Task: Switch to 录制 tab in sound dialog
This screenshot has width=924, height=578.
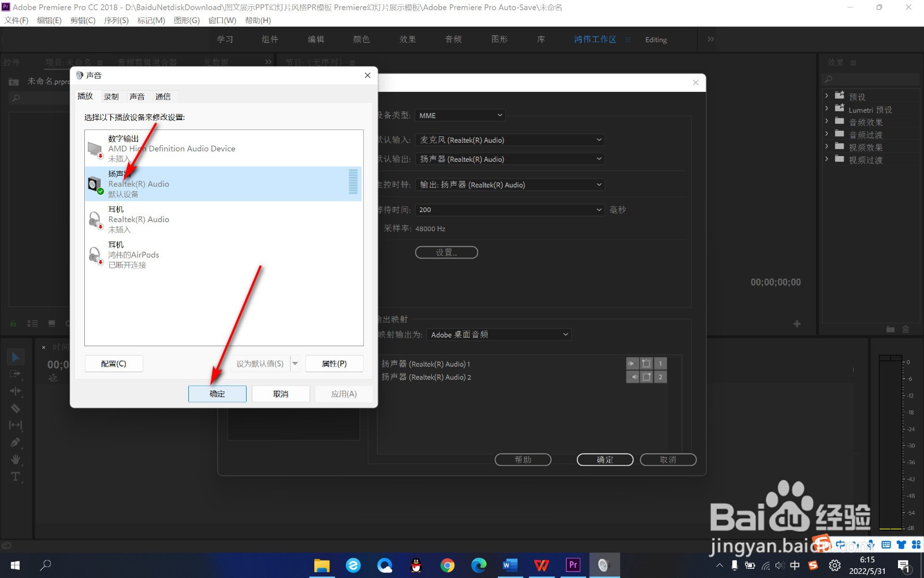Action: coord(111,97)
